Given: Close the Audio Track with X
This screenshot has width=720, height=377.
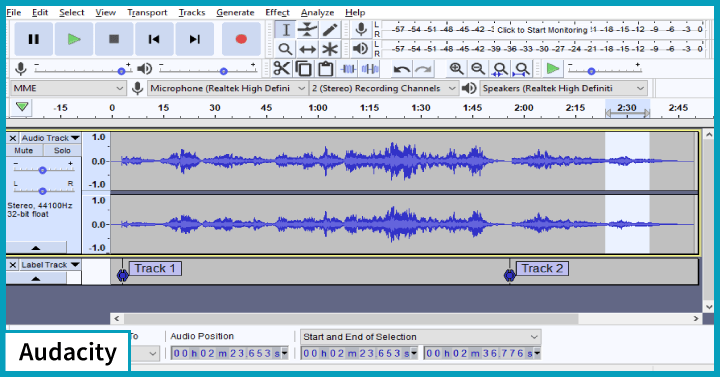Looking at the screenshot, I should 13,138.
